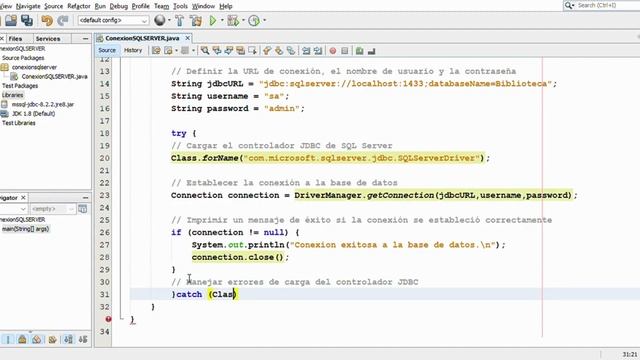Click the Save All icon

tap(27, 20)
